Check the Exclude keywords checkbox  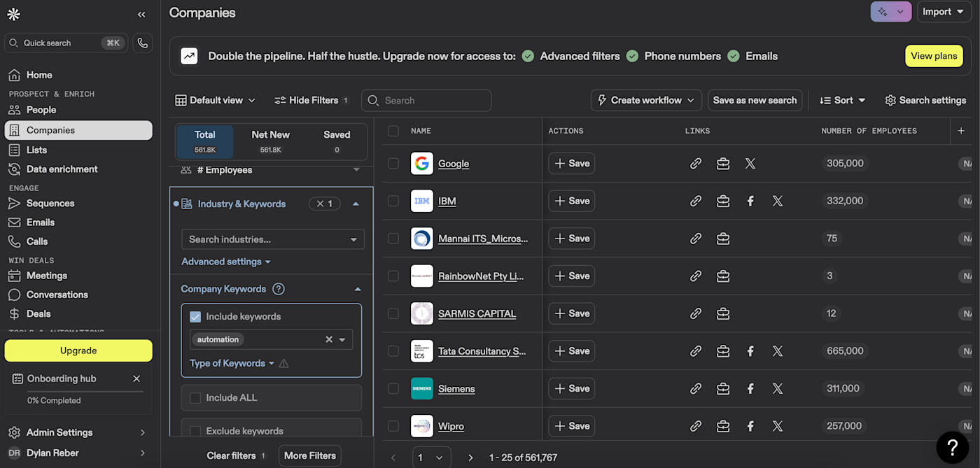tap(195, 431)
